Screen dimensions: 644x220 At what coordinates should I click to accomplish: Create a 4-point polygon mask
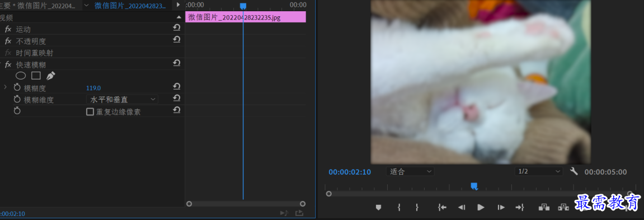(x=36, y=76)
